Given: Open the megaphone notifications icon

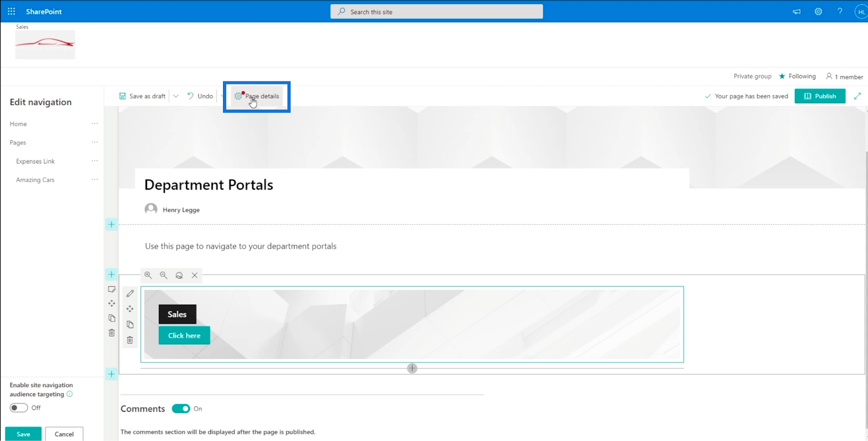Looking at the screenshot, I should click(x=796, y=11).
